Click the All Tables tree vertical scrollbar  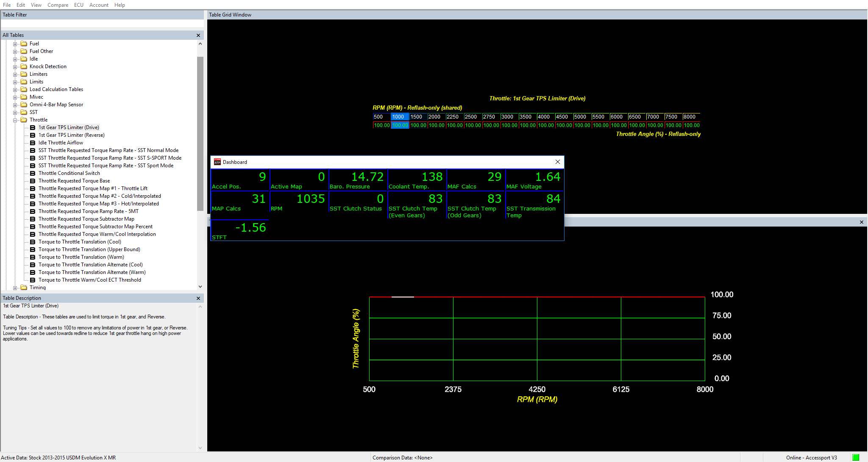tap(200, 133)
